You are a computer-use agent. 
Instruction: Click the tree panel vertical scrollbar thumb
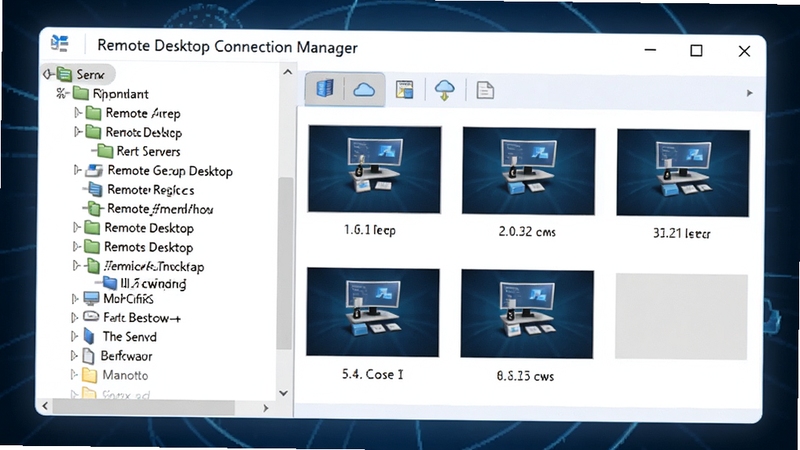[285, 263]
